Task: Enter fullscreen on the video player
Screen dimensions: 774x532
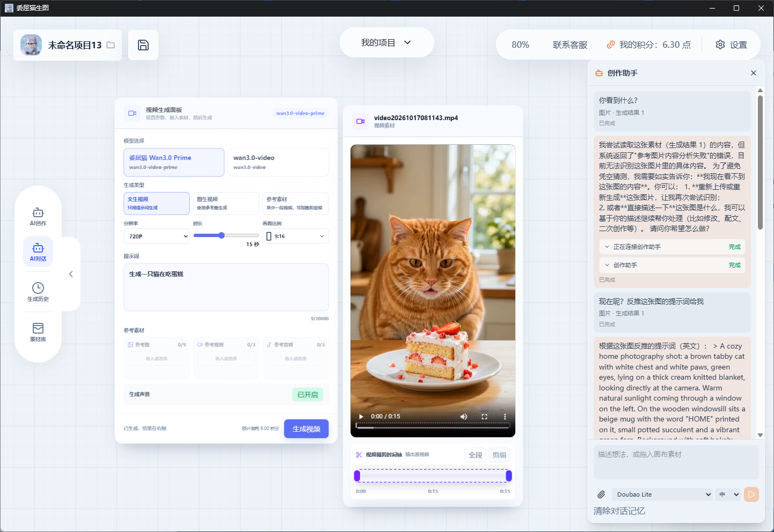Action: pos(484,416)
